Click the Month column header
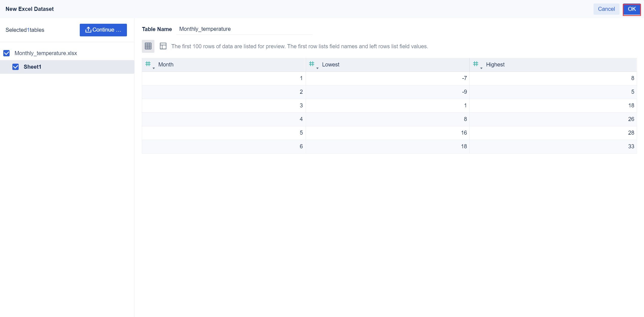644x317 pixels. (166, 65)
